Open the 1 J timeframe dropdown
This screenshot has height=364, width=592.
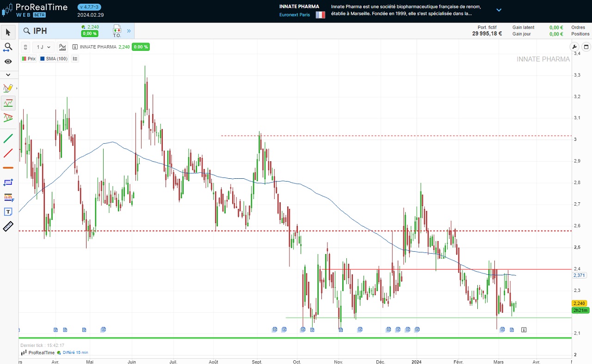point(43,47)
